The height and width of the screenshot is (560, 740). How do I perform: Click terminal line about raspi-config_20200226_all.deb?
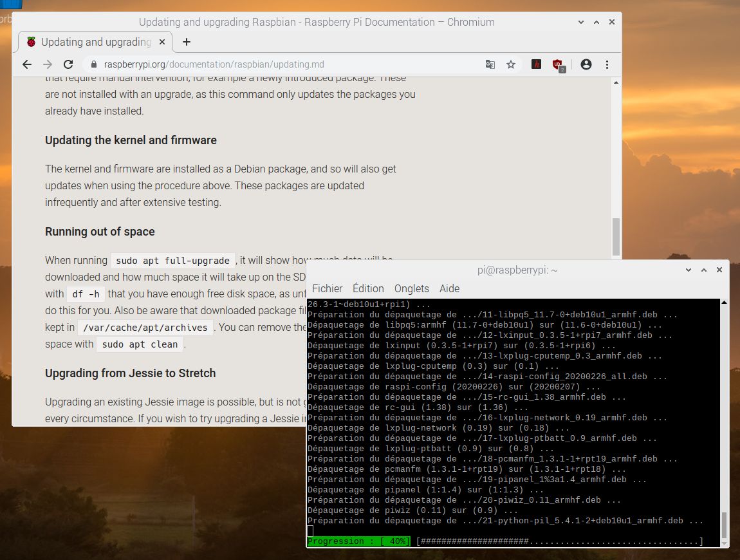487,377
